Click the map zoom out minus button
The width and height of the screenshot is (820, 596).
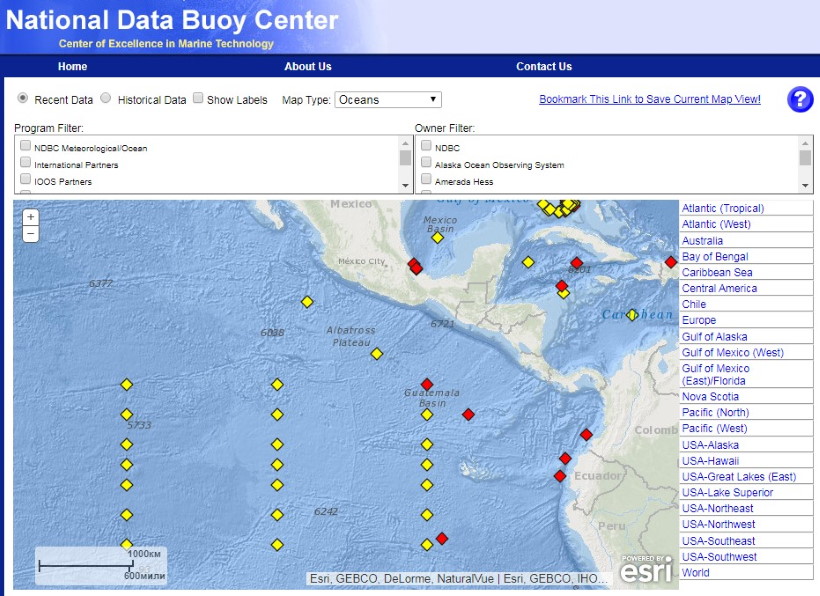click(31, 234)
